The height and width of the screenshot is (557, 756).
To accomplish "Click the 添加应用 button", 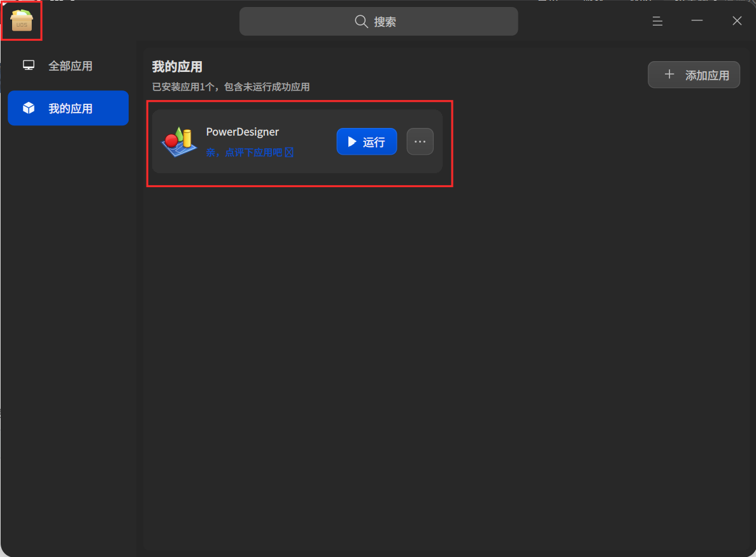I will [694, 74].
